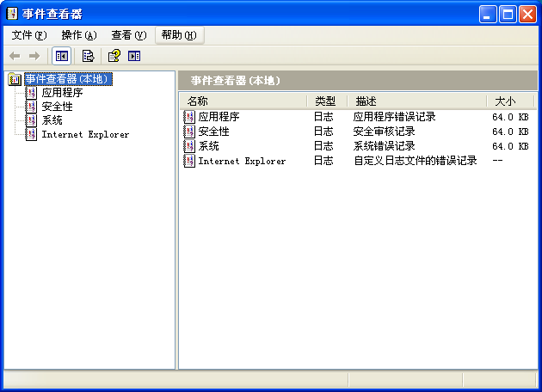Click the show/hide action pane toolbar icon

tap(134, 56)
